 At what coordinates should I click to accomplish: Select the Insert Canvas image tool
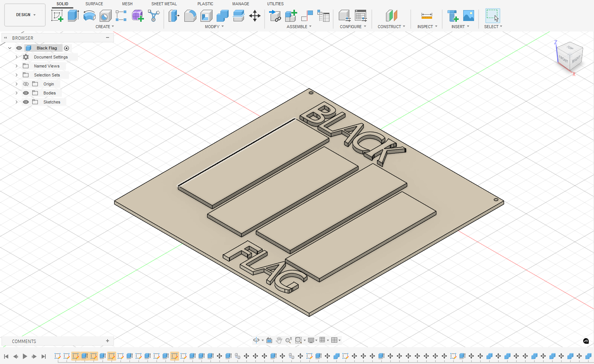(x=468, y=16)
